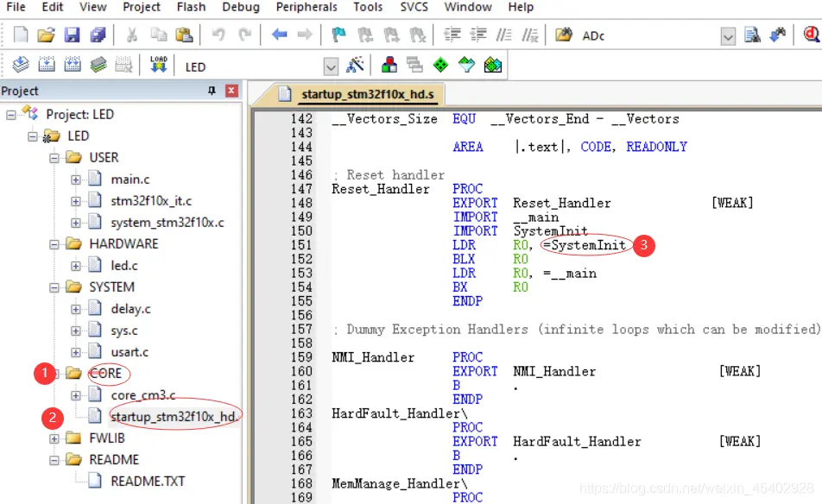Click the Start/Stop Debug Session icon

pos(812,35)
